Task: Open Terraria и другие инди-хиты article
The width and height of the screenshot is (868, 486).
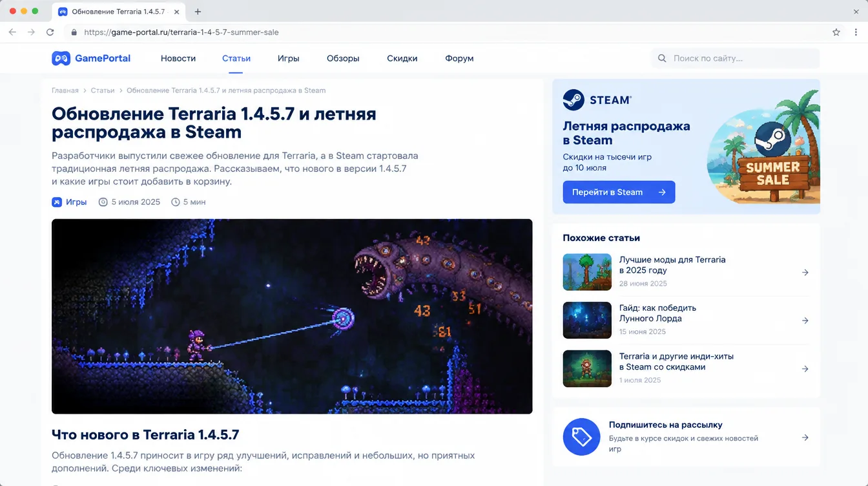Action: click(x=676, y=361)
